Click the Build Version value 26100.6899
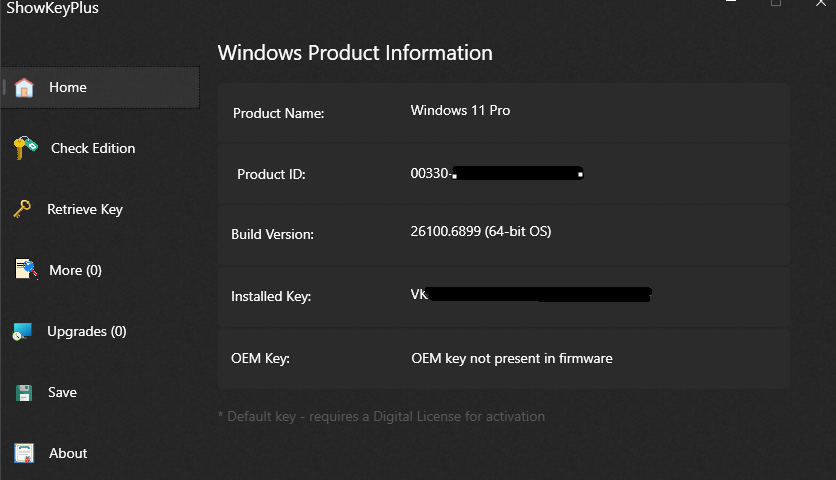This screenshot has width=836, height=480. 481,232
